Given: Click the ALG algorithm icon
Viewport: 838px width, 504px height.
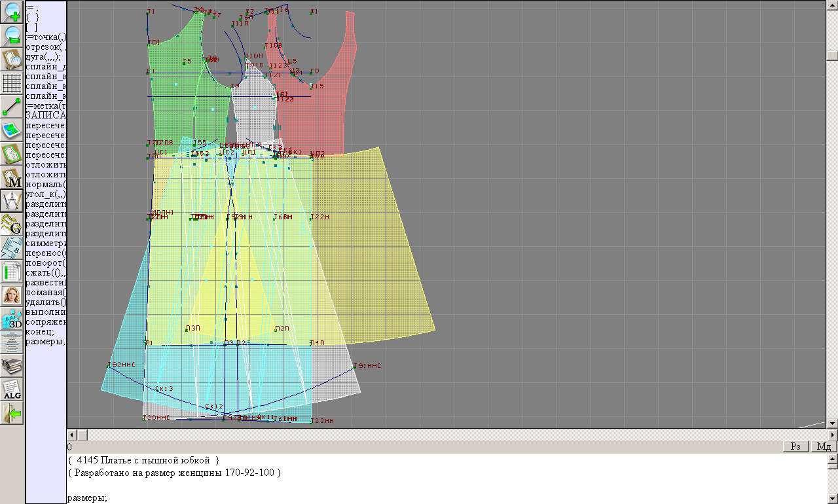Looking at the screenshot, I should point(12,389).
